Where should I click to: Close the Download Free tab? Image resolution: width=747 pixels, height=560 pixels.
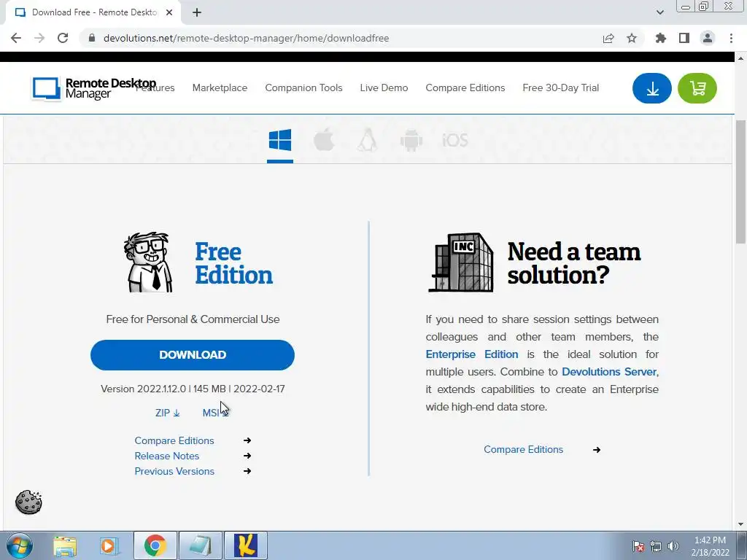(x=169, y=12)
